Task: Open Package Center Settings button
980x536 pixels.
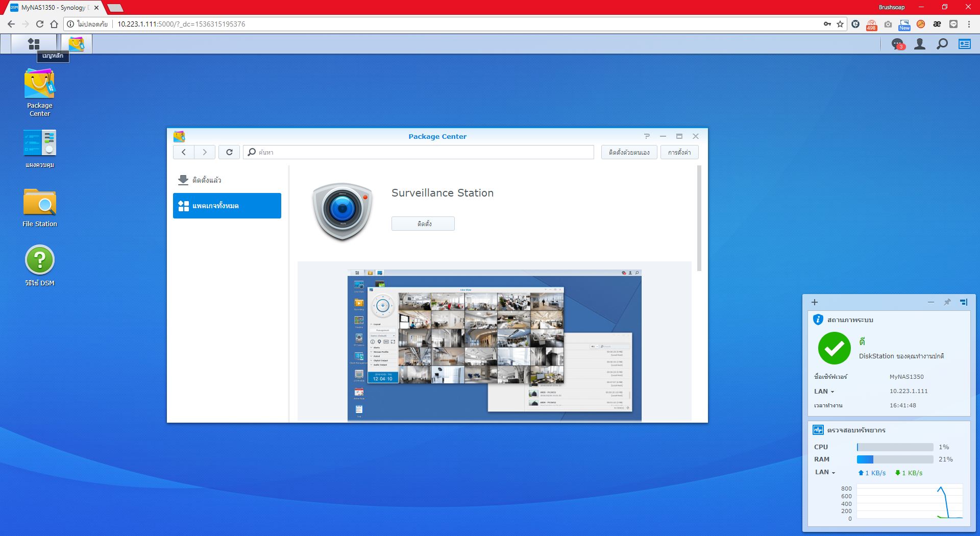Action: (x=679, y=152)
